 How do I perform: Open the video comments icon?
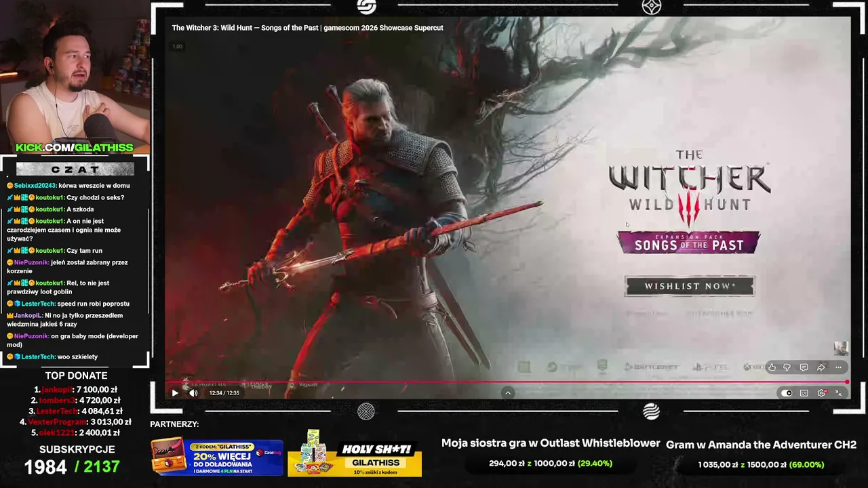coord(804,367)
